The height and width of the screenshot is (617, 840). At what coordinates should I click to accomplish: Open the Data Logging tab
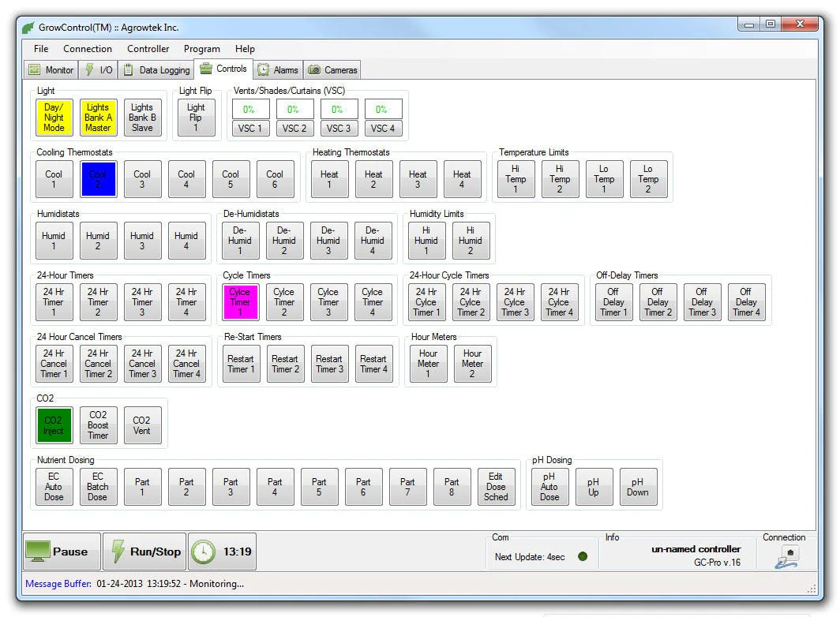pyautogui.click(x=157, y=70)
